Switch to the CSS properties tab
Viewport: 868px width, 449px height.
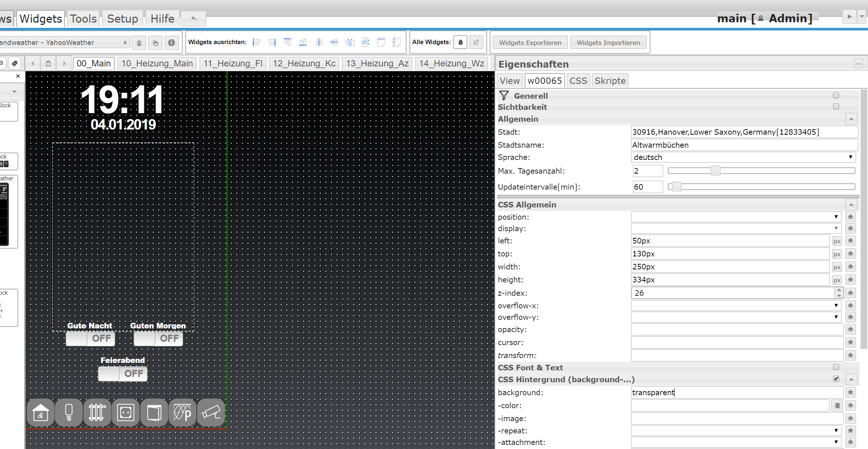tap(578, 81)
